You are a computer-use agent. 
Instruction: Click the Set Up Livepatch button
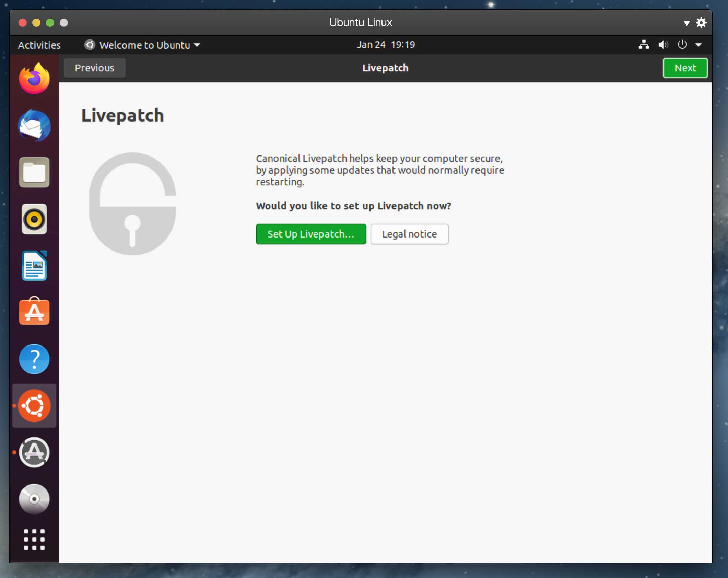click(x=311, y=234)
